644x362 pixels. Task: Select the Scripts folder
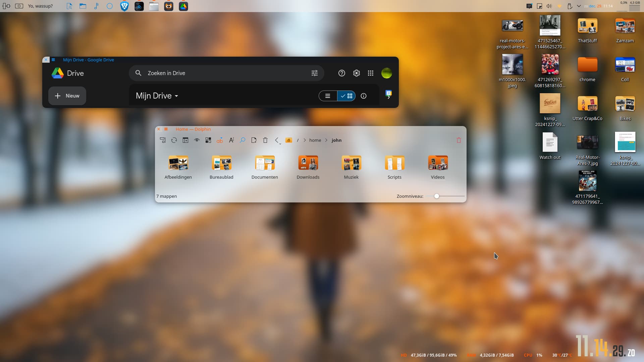(394, 167)
